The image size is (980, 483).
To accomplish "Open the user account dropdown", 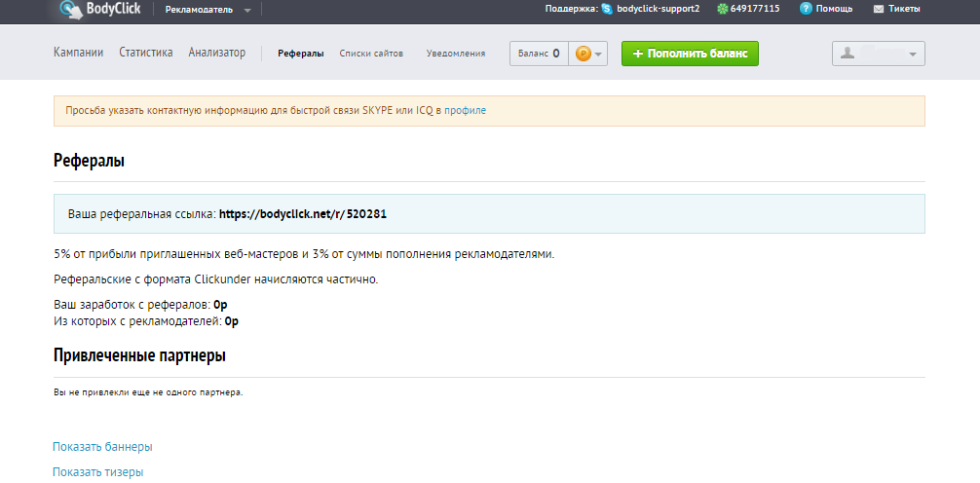I will coord(878,54).
